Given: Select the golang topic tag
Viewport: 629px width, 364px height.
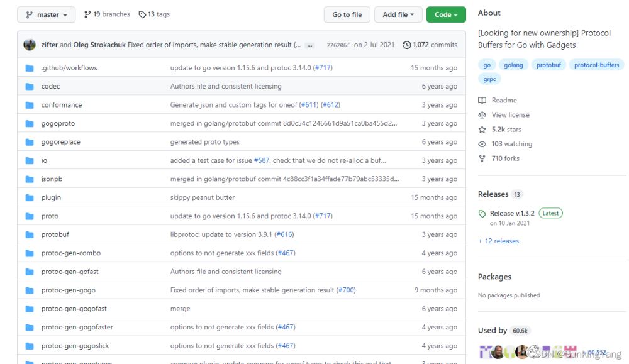Looking at the screenshot, I should pyautogui.click(x=513, y=65).
